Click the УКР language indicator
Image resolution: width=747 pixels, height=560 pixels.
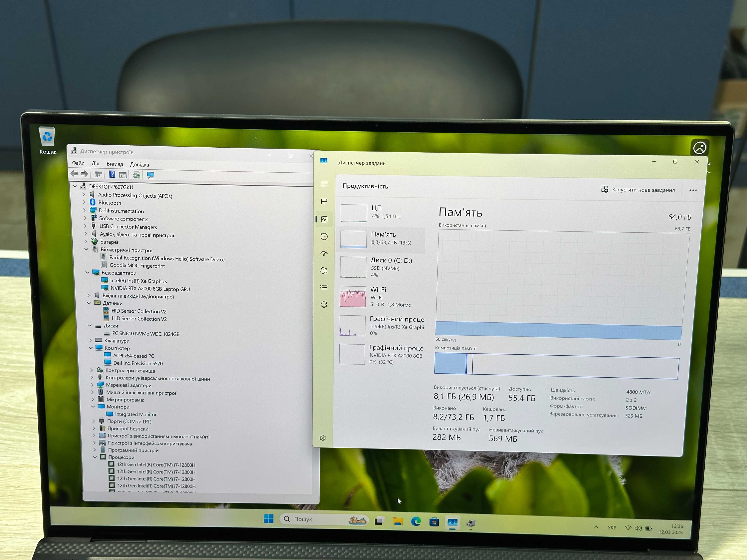coord(612,528)
